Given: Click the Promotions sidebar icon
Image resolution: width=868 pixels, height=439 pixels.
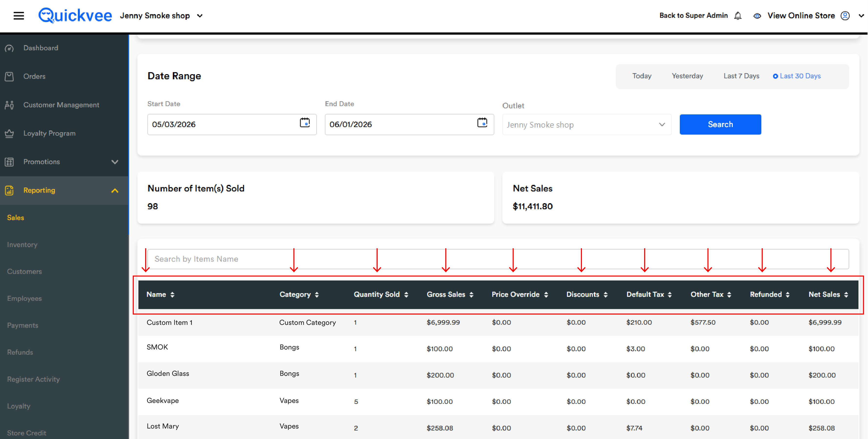Looking at the screenshot, I should tap(10, 162).
